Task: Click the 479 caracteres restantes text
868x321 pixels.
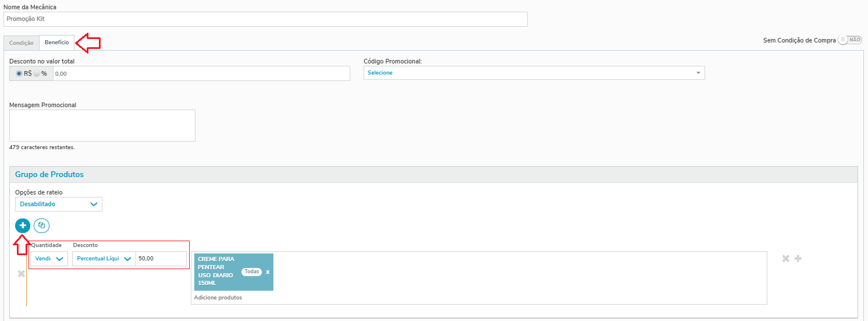Action: pyautogui.click(x=42, y=147)
